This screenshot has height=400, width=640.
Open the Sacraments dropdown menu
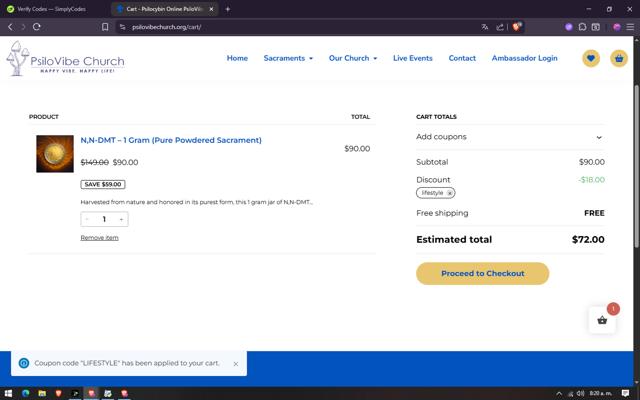tap(288, 58)
